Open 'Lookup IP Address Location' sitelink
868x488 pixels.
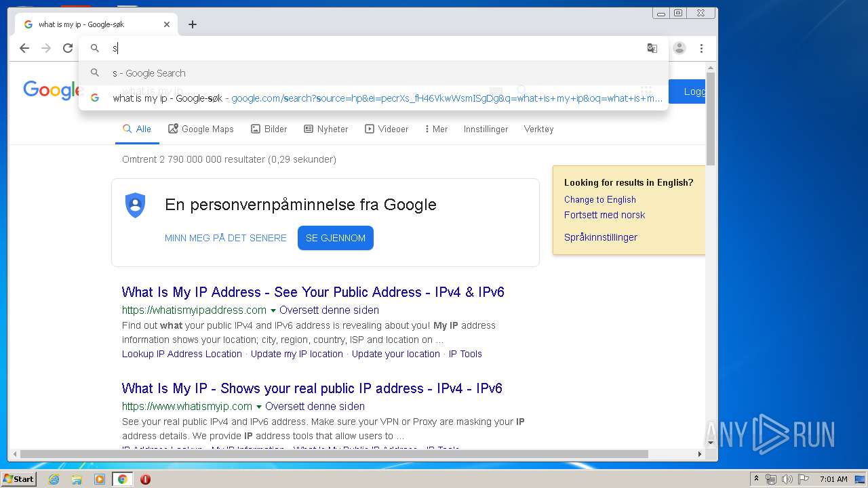pos(182,354)
